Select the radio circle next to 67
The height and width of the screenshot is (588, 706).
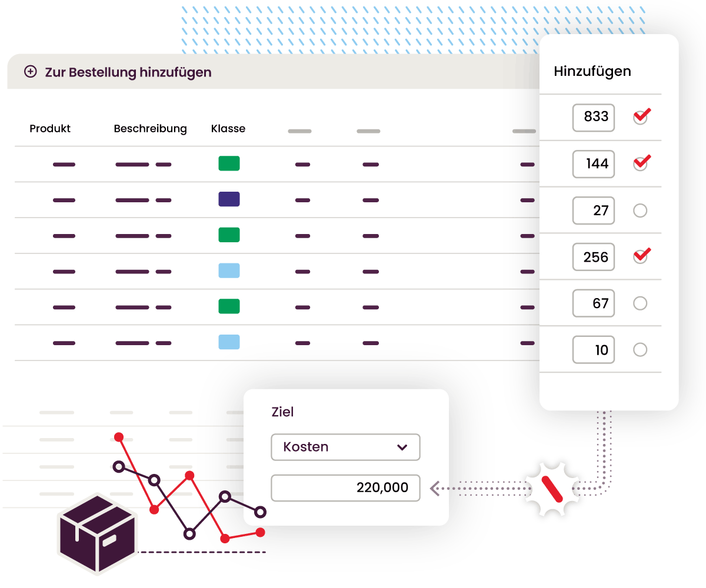coord(640,303)
